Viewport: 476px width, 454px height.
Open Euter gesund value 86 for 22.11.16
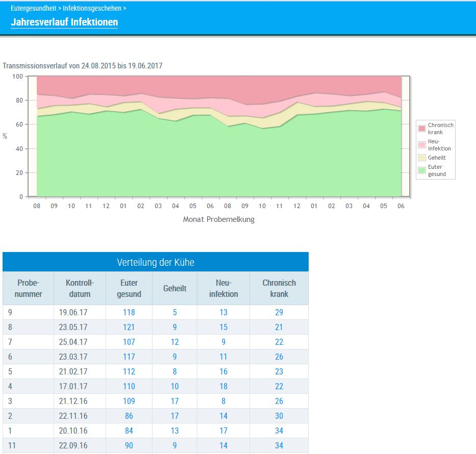coord(129,416)
